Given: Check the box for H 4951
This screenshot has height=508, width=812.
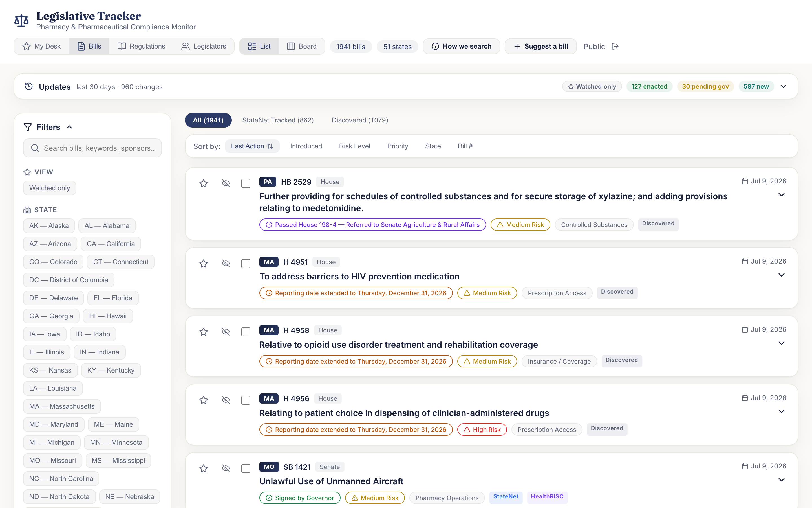Looking at the screenshot, I should coord(246,263).
